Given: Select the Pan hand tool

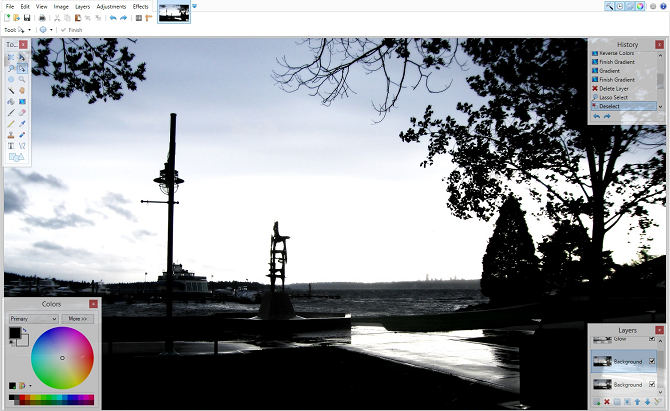Looking at the screenshot, I should click(x=22, y=90).
